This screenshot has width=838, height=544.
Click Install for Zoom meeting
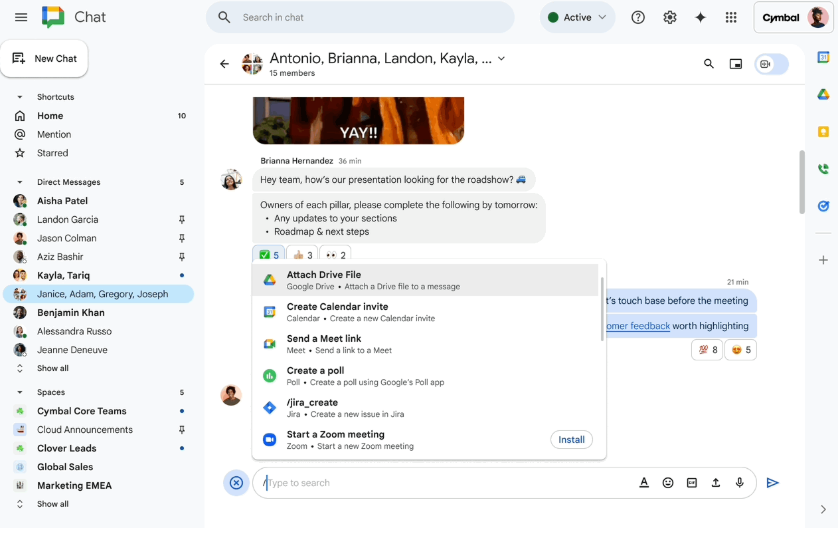[x=571, y=440]
